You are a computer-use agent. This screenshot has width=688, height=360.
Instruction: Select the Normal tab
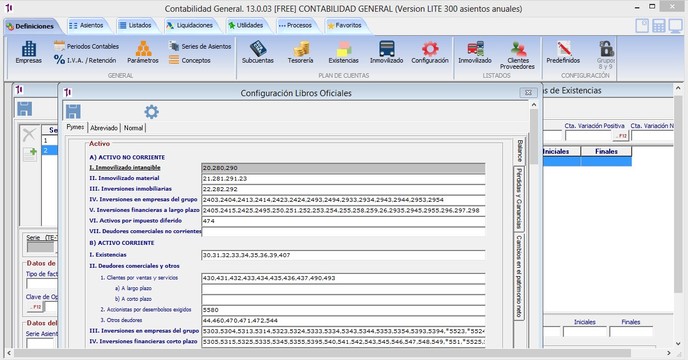click(x=133, y=128)
